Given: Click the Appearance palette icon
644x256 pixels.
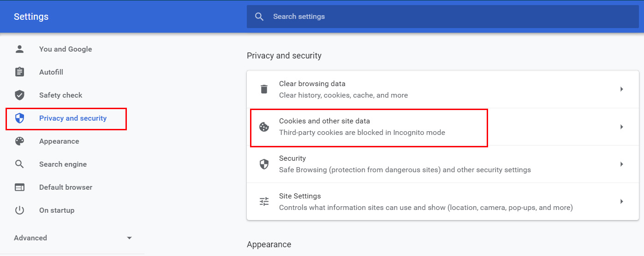Looking at the screenshot, I should pos(19,141).
